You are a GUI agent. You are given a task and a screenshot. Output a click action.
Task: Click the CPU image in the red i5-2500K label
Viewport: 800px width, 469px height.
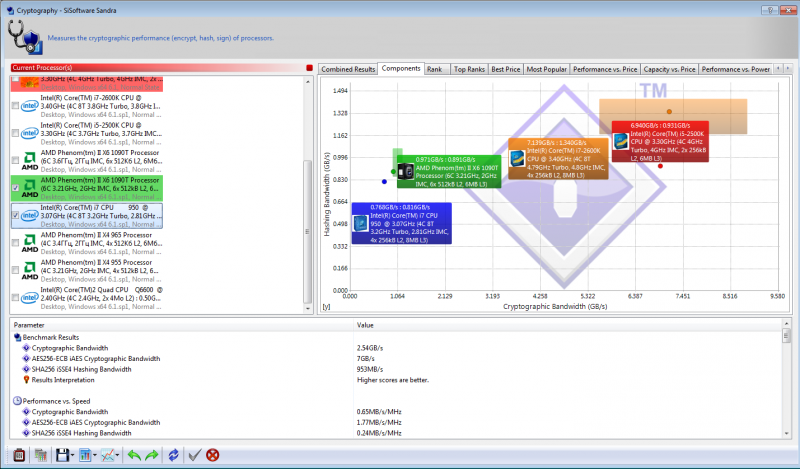[620, 141]
